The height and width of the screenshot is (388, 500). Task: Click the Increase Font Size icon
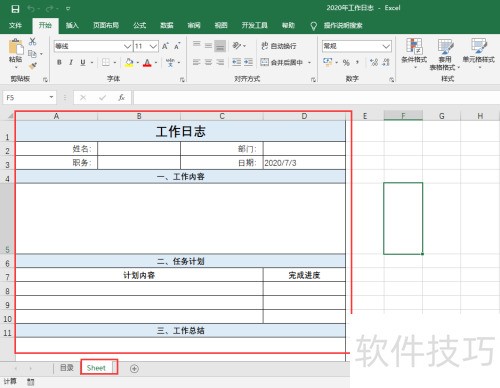pos(165,46)
